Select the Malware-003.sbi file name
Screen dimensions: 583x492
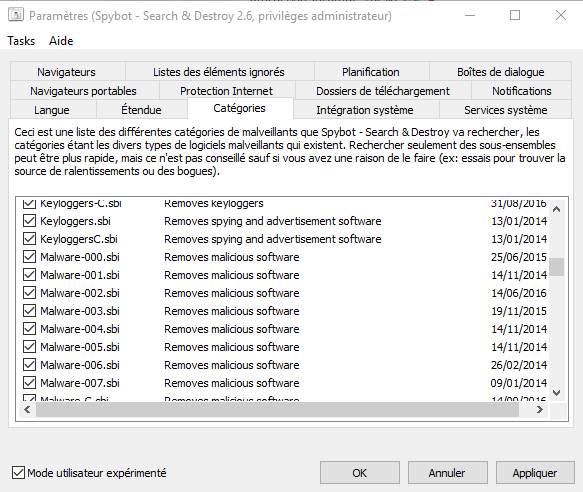tap(80, 311)
